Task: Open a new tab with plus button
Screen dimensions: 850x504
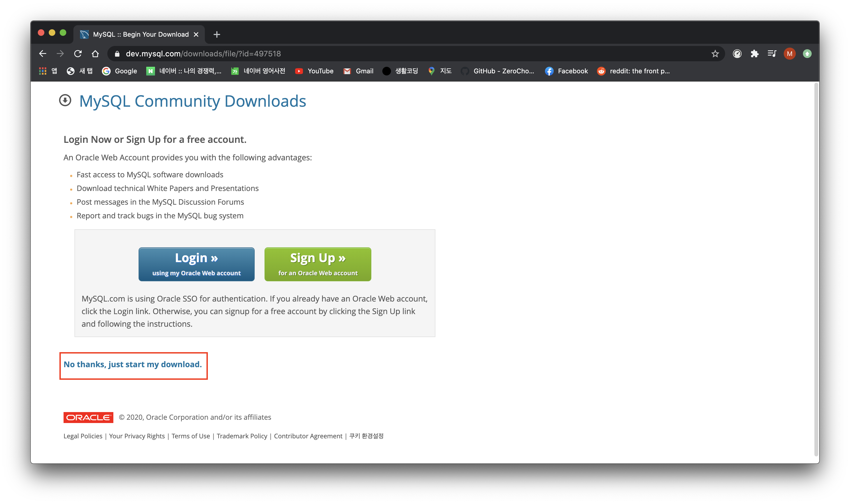Action: (x=217, y=35)
